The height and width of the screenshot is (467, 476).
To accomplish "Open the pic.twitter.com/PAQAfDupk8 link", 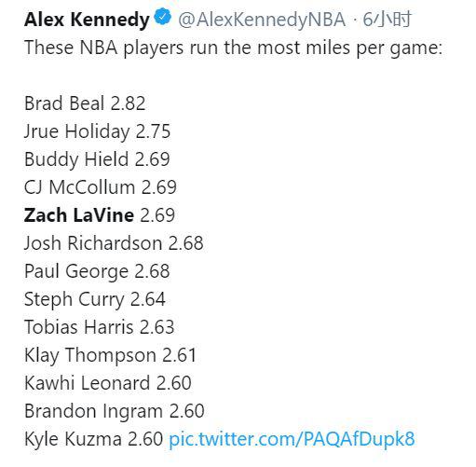I will tap(292, 439).
